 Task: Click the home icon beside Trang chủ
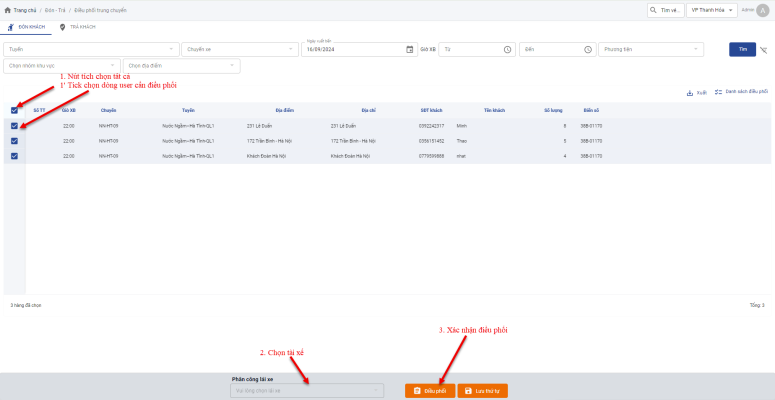coord(9,10)
